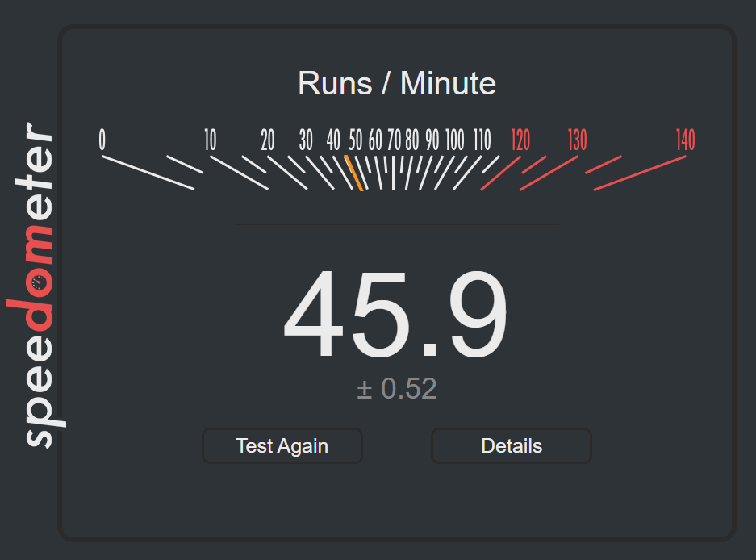Screen dimensions: 756x560
Task: Click the red 120 gauge label
Action: click(520, 140)
